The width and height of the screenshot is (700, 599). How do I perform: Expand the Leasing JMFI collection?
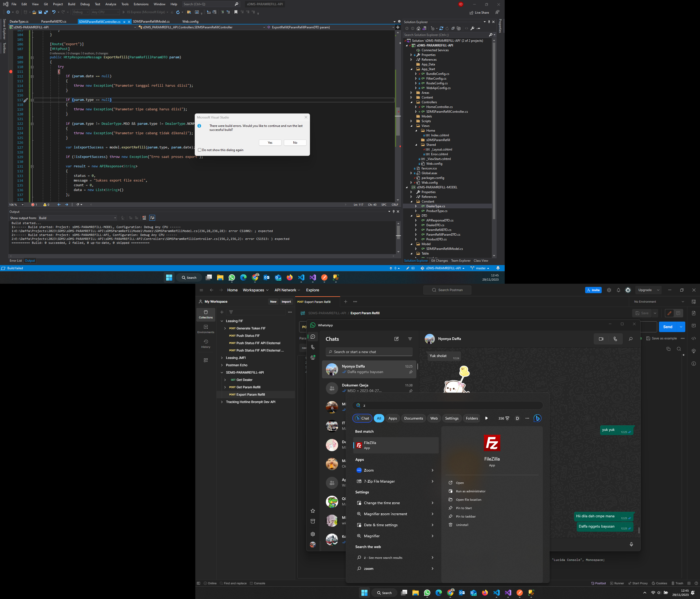(x=222, y=358)
